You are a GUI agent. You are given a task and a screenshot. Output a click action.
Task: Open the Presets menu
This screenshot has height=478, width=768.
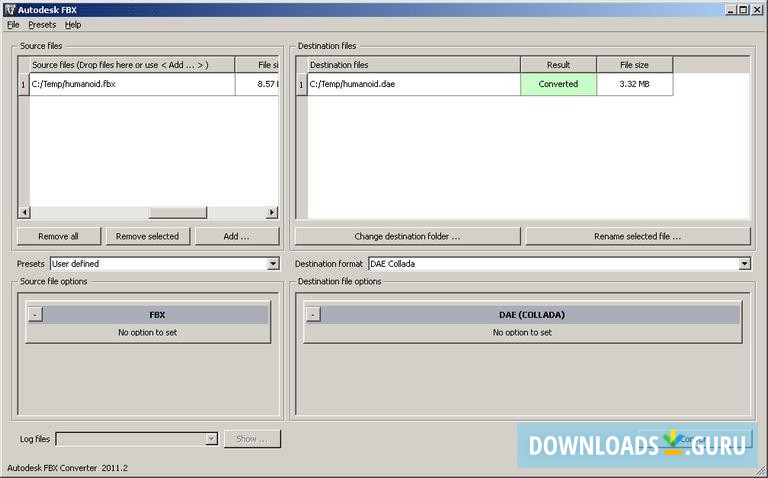[42, 24]
